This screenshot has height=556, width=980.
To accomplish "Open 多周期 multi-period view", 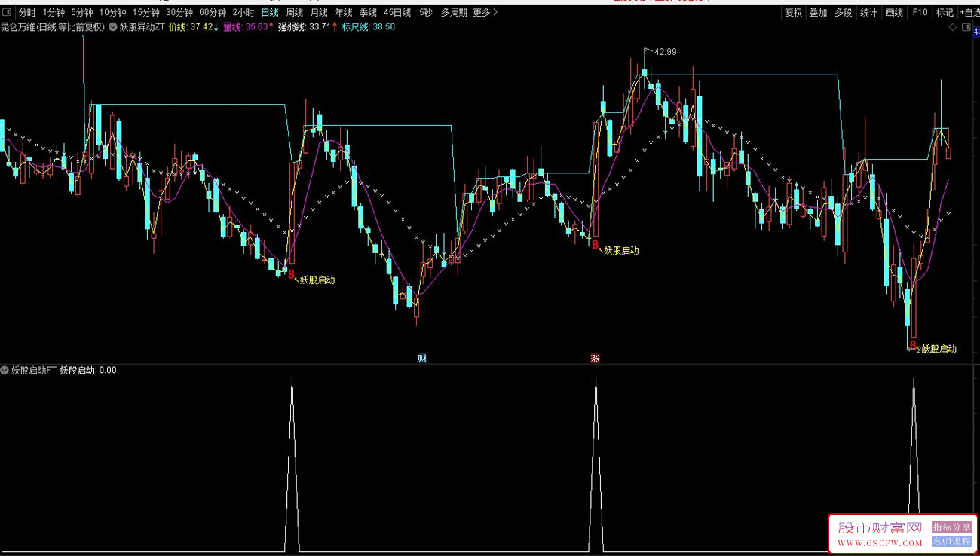I will pos(454,12).
